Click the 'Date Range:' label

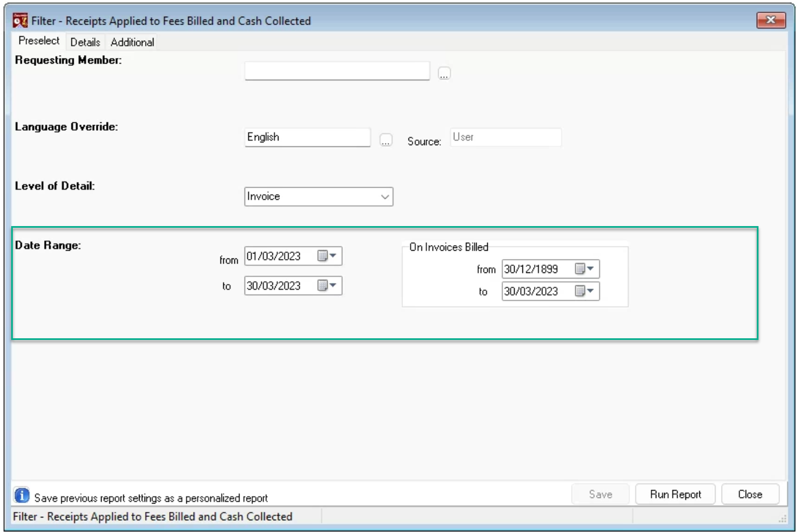coord(48,245)
